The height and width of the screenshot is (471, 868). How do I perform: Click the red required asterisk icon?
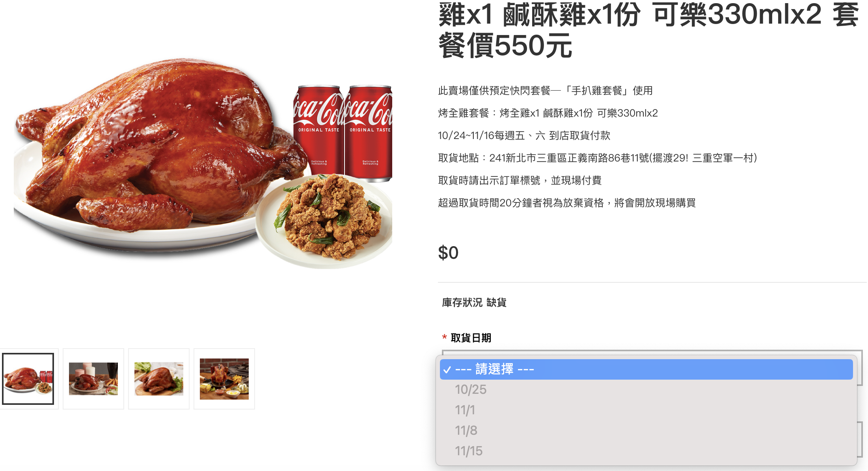click(444, 337)
